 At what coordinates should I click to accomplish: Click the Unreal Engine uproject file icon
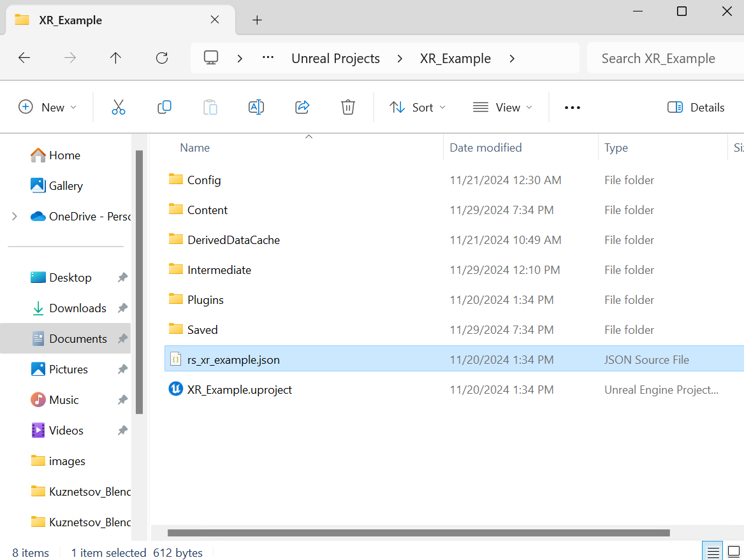175,389
